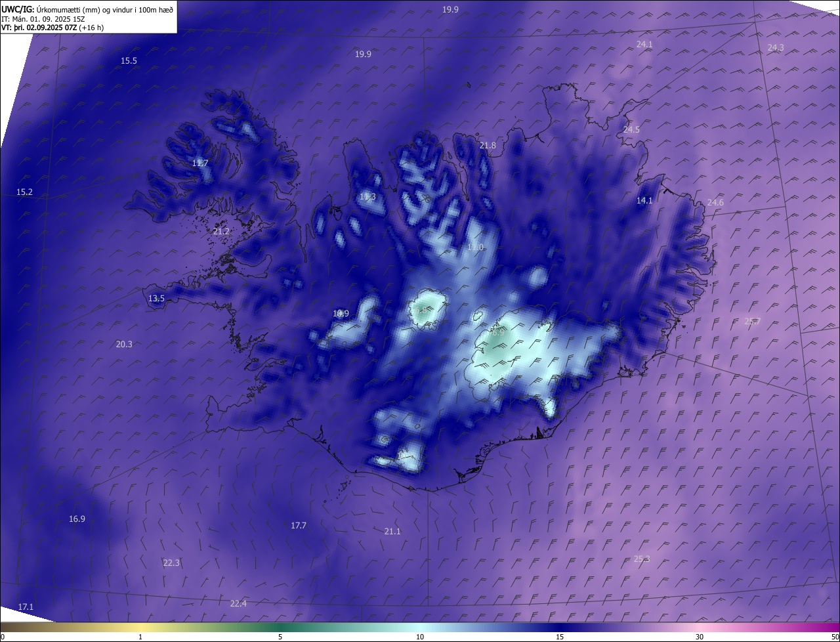Click the 21.2 value over Breiðafjörður
Viewport: 840px width, 642px height.
pyautogui.click(x=221, y=232)
